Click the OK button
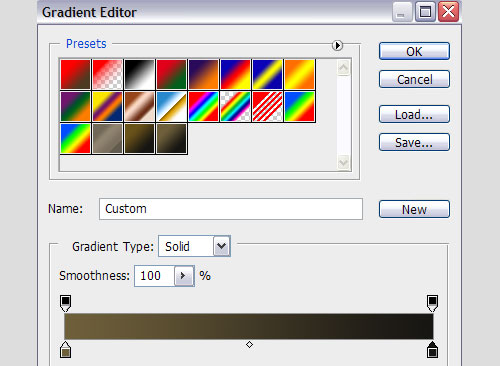The image size is (500, 366). (414, 51)
